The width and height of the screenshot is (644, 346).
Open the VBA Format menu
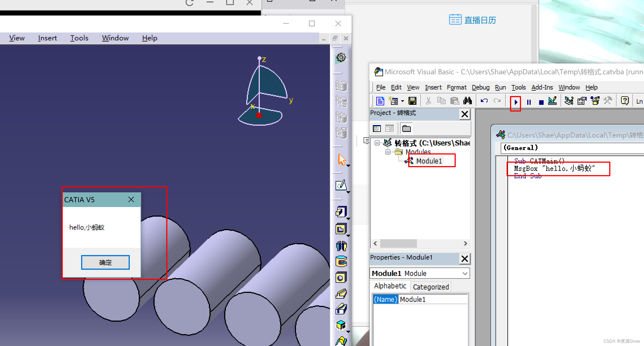coord(457,87)
